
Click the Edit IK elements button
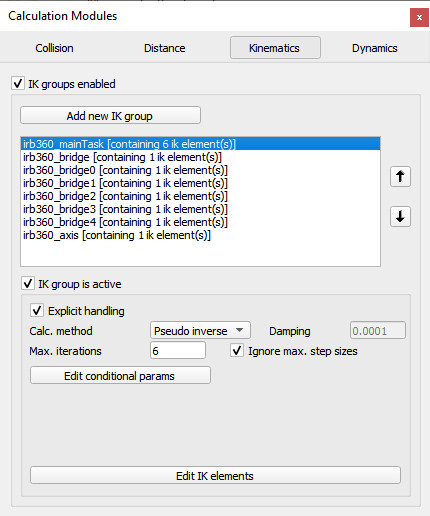click(215, 475)
